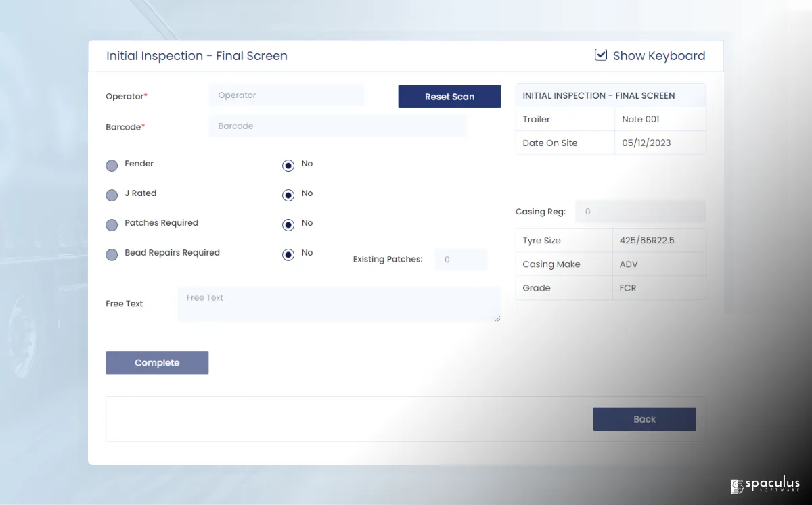812x505 pixels.
Task: Click the Back button
Action: tap(644, 419)
